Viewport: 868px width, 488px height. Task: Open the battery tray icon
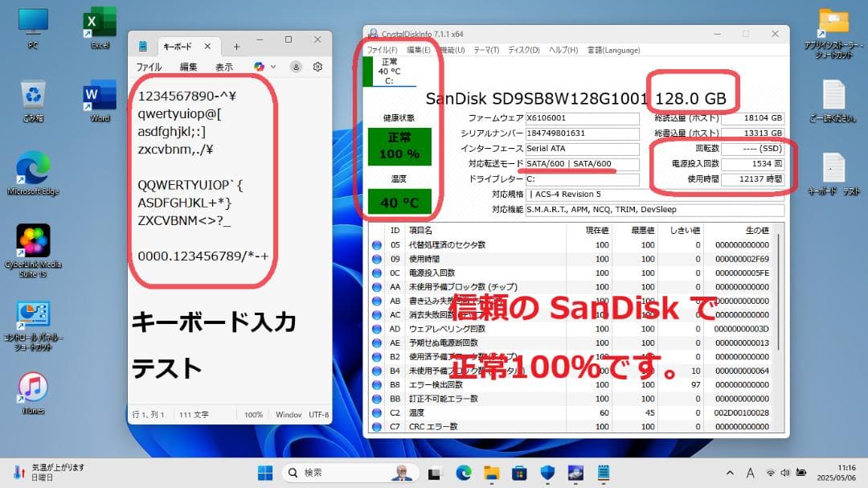801,473
